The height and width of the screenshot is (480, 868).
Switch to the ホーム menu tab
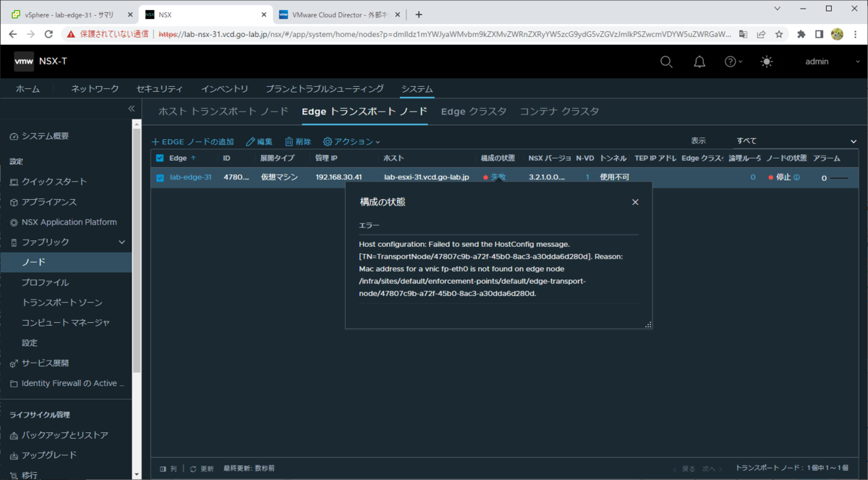click(28, 89)
